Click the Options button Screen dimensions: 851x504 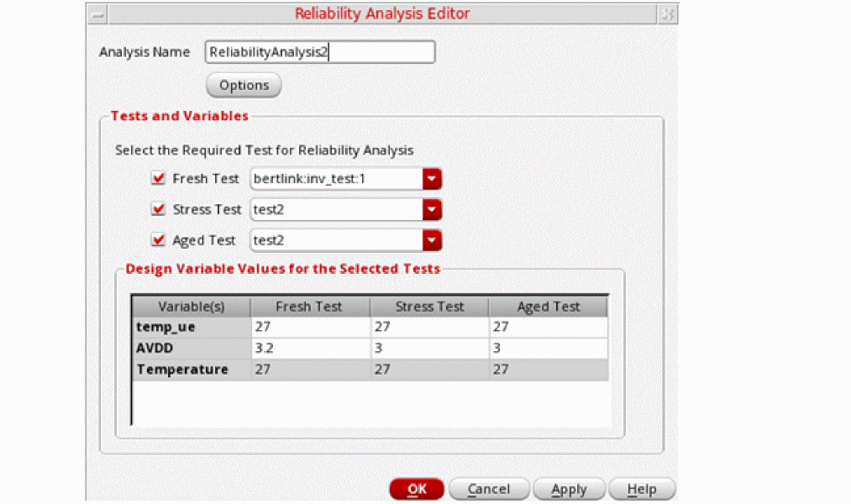[x=244, y=85]
